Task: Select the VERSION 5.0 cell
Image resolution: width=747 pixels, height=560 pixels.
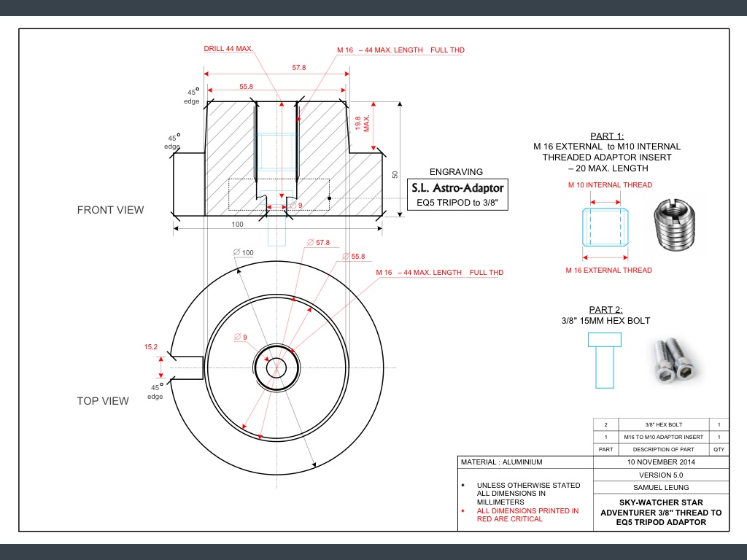Action: [x=661, y=475]
